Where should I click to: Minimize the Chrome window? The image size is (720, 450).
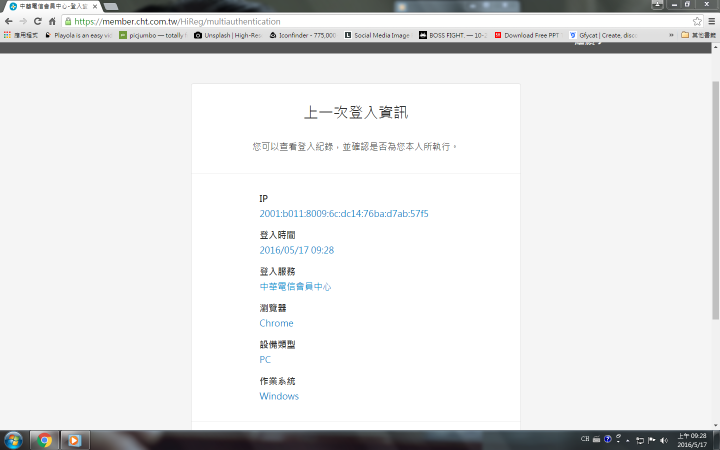tap(674, 4)
